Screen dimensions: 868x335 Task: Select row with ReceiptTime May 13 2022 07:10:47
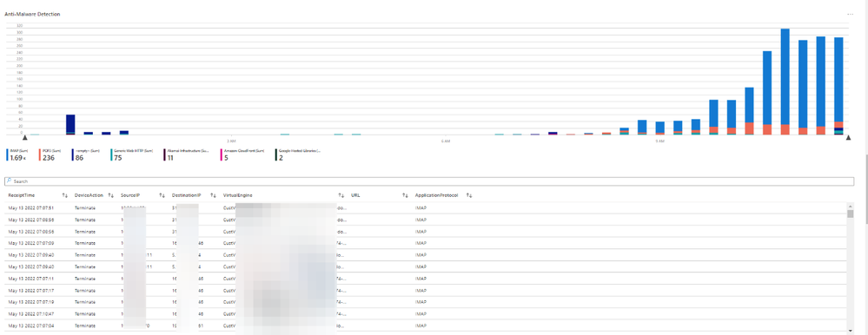pyautogui.click(x=426, y=314)
